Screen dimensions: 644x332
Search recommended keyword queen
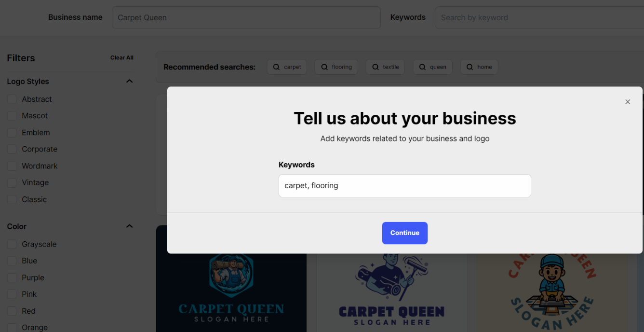433,67
